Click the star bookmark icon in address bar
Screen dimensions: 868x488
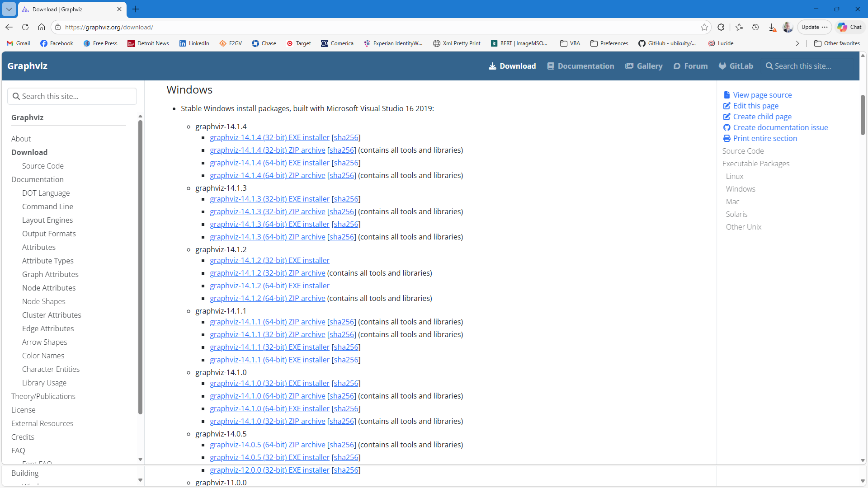704,27
